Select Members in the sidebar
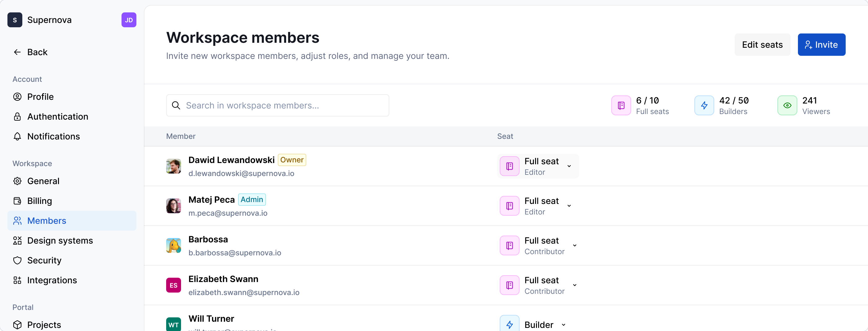This screenshot has height=331, width=868. (x=46, y=221)
